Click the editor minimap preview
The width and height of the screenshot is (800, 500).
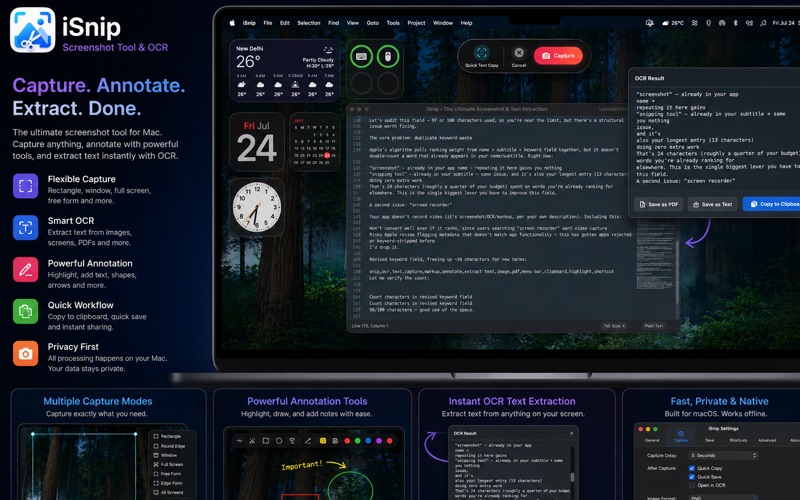click(655, 254)
